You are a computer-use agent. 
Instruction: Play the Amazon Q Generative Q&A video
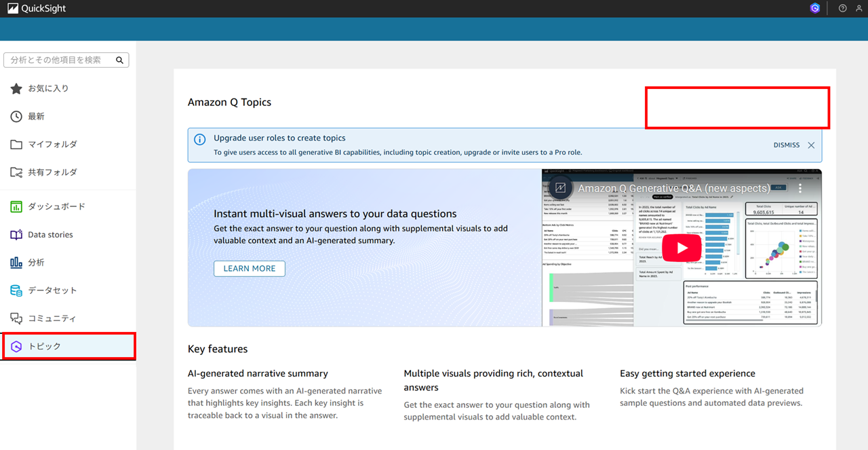[682, 248]
